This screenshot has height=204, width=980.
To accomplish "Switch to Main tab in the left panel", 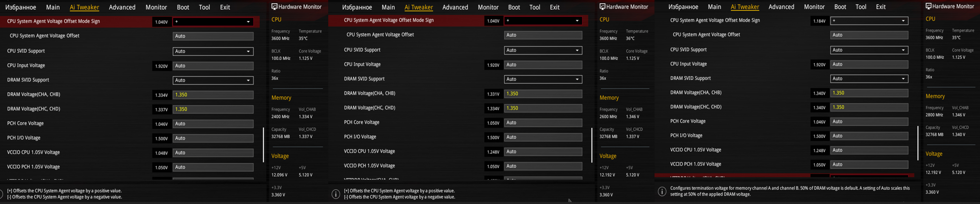I will [53, 7].
